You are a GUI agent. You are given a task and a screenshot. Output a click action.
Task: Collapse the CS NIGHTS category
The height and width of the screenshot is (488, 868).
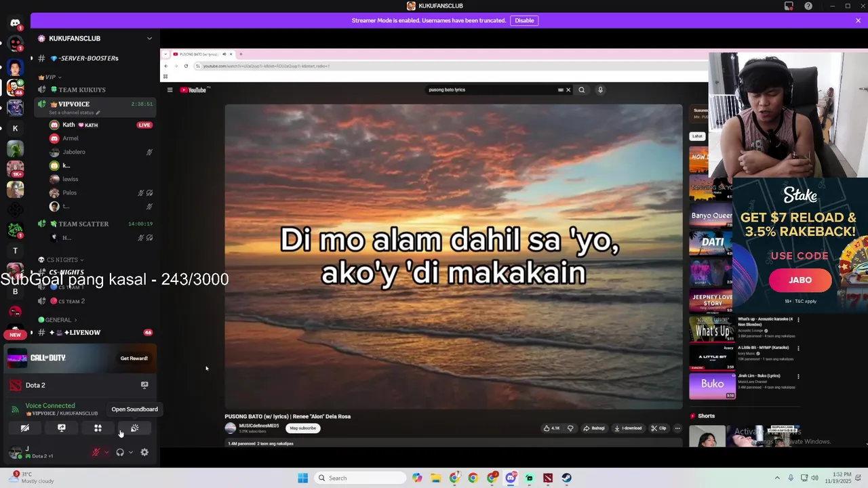[61, 260]
